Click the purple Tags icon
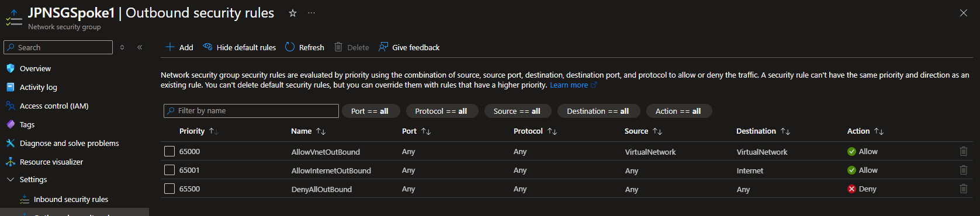The image size is (980, 216). [11, 124]
